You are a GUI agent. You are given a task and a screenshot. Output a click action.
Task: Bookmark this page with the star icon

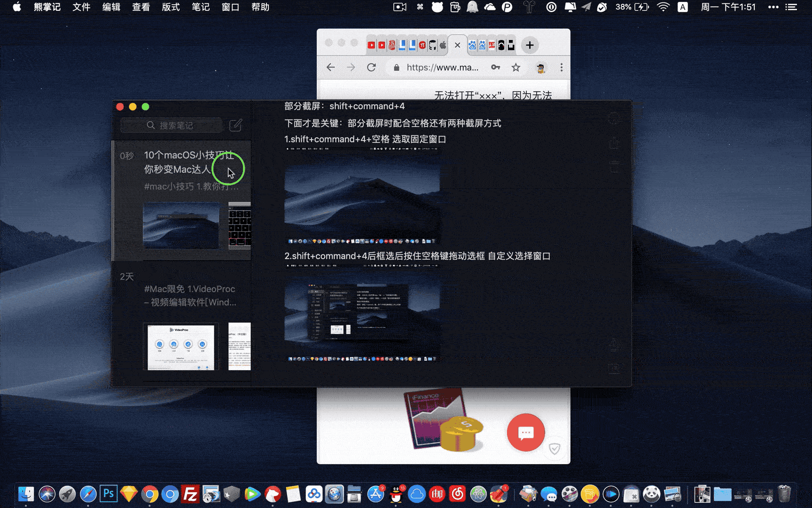click(516, 67)
